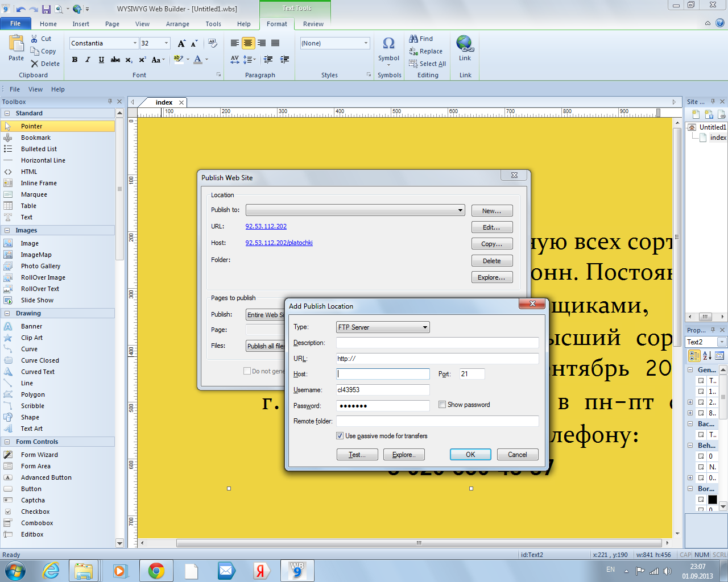728x582 pixels.
Task: Switch to the Arrange ribbon tab
Action: pyautogui.click(x=177, y=24)
